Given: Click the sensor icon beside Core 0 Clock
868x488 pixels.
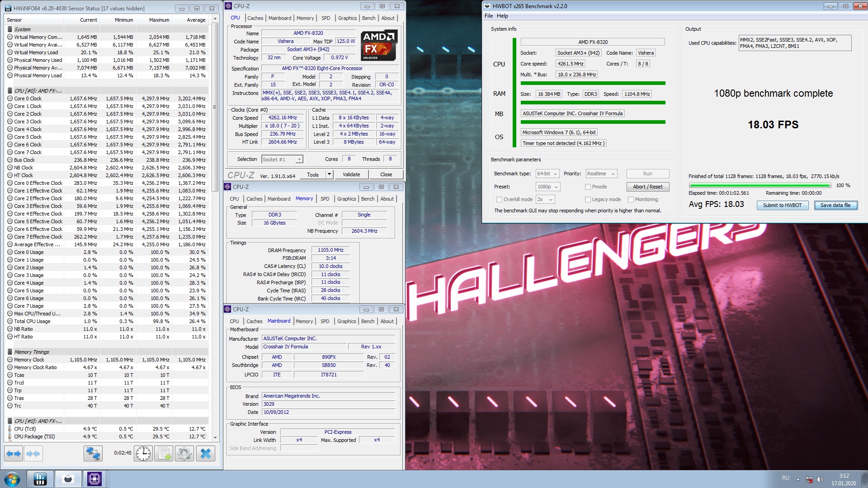Looking at the screenshot, I should (x=10, y=99).
